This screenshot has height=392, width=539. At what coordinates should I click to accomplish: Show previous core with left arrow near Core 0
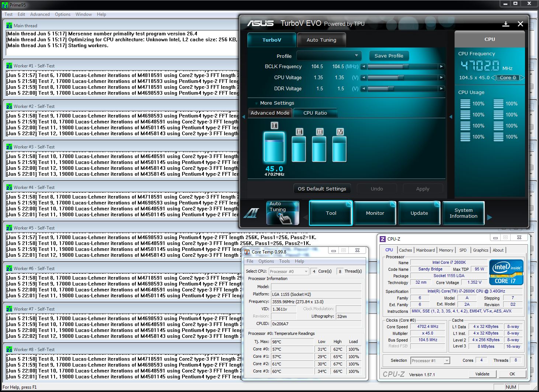(493, 78)
